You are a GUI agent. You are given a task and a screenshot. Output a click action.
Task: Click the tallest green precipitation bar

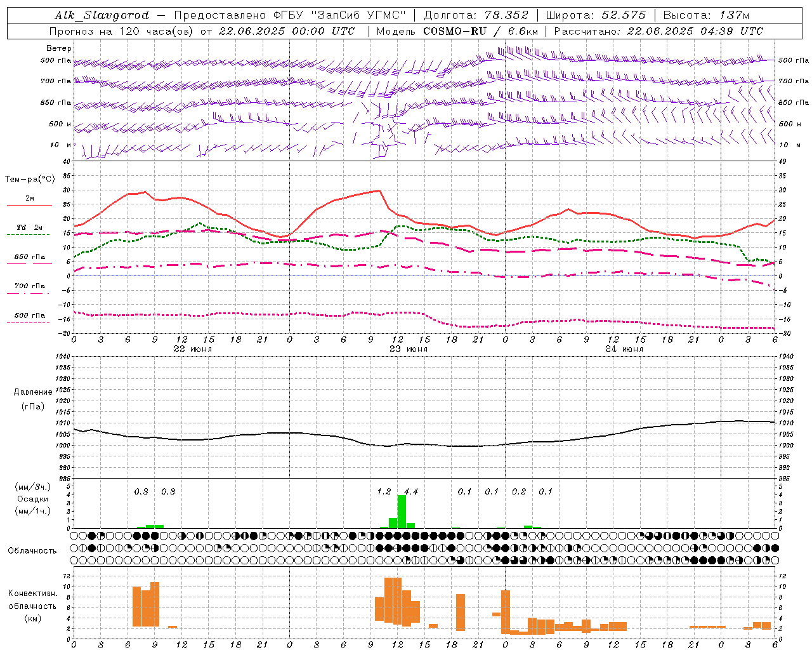[x=402, y=512]
